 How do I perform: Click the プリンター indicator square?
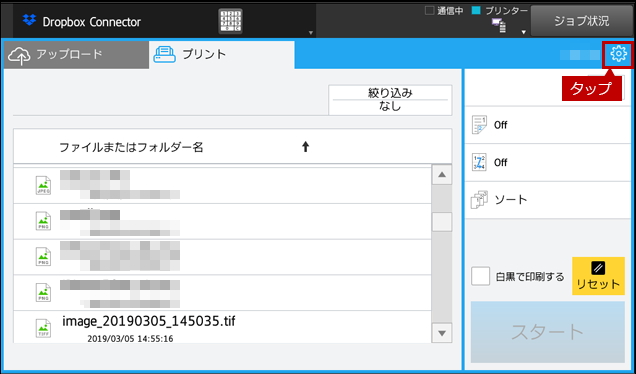(477, 11)
